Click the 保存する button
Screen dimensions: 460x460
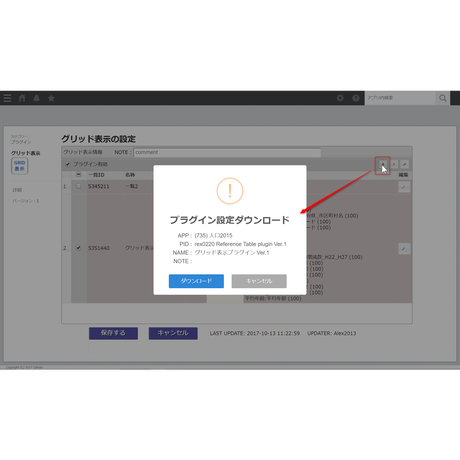pos(113,333)
